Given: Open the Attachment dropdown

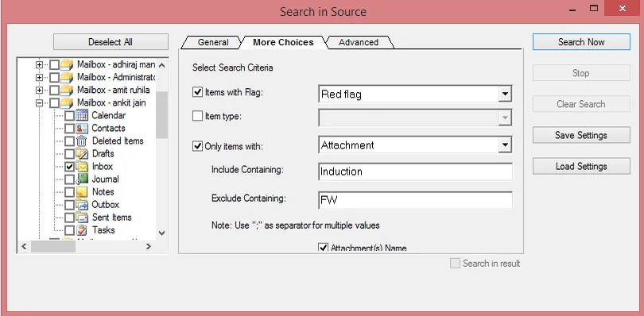Looking at the screenshot, I should coord(505,145).
